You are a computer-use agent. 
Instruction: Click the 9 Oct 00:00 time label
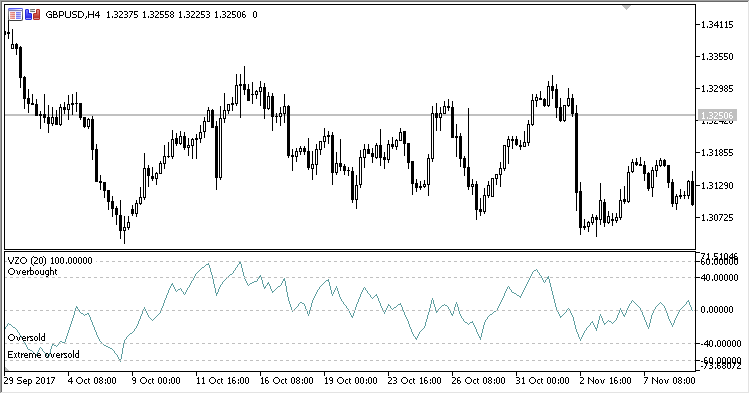[155, 381]
